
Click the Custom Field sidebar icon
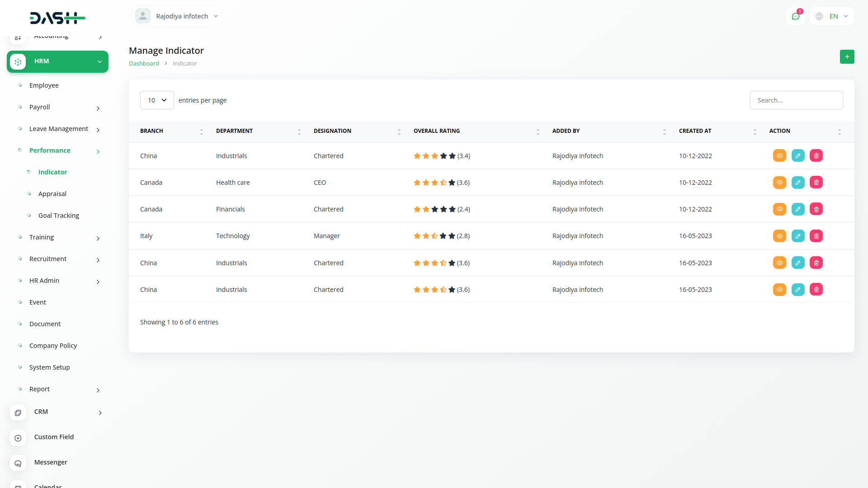18,438
